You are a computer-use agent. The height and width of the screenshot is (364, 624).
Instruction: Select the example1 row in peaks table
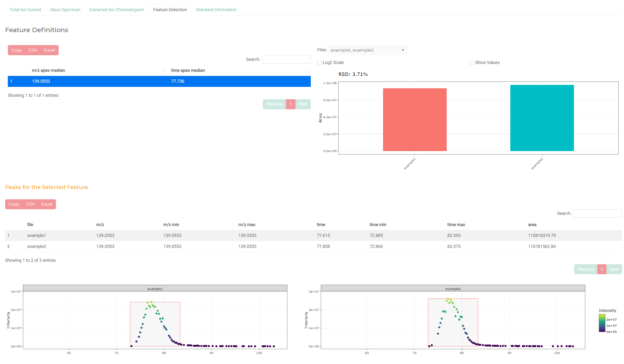coord(313,236)
